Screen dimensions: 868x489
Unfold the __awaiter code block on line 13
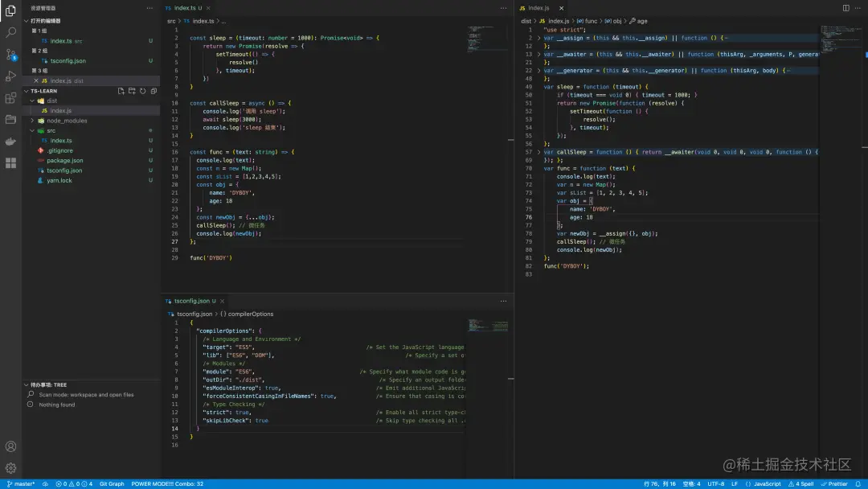(538, 54)
